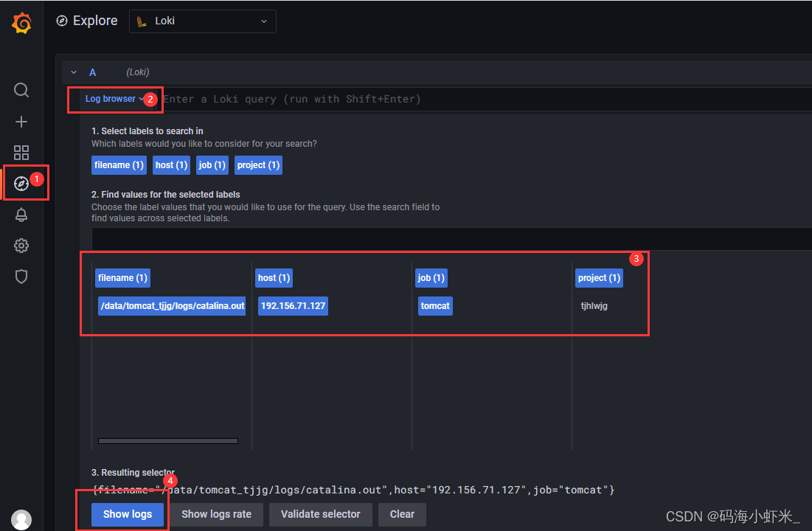Click the filename column horizontal scrollbar

click(168, 441)
